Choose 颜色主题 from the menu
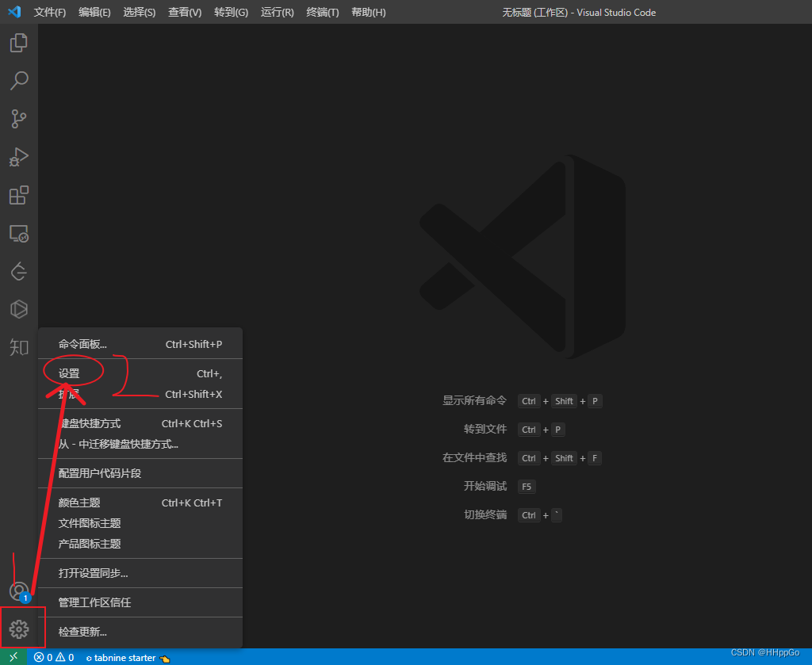Screen dimensions: 812x665 click(140, 503)
